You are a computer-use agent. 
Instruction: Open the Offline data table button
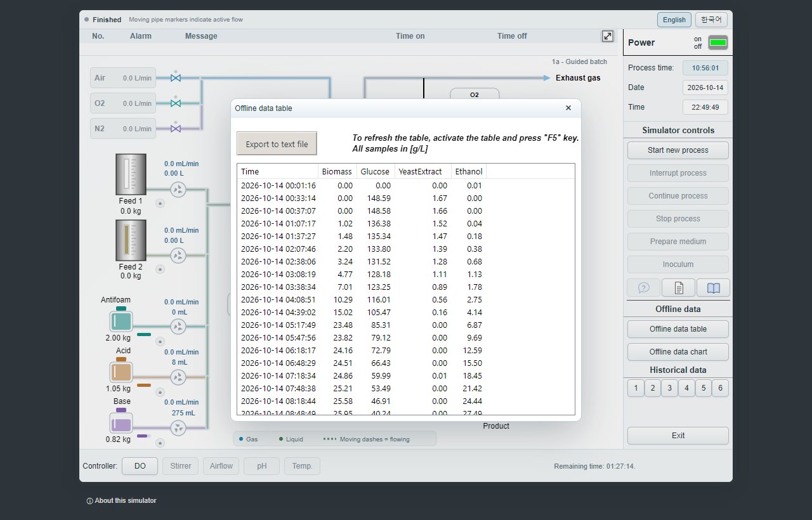[x=678, y=329]
